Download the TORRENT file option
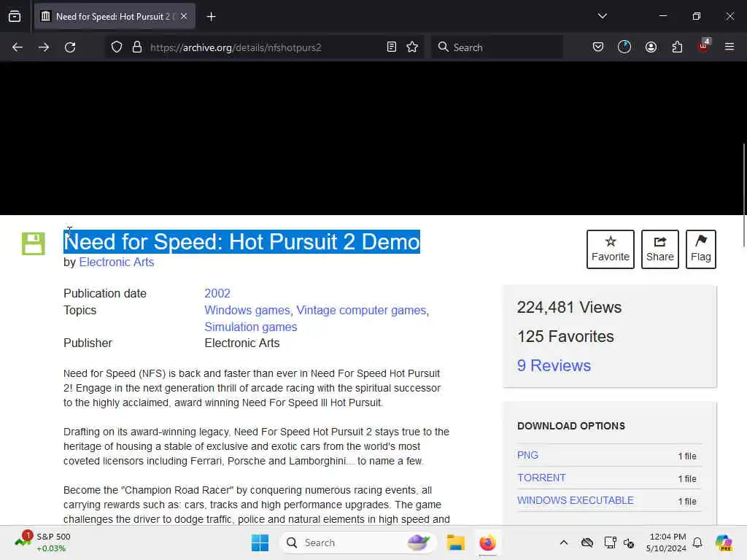Screen dimensions: 747x560 coord(541,478)
